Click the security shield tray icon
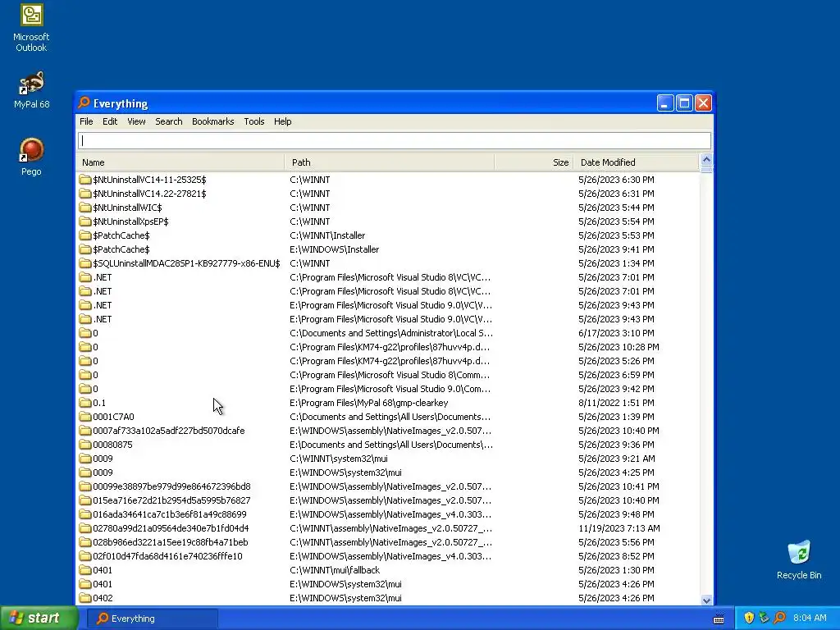 [749, 618]
